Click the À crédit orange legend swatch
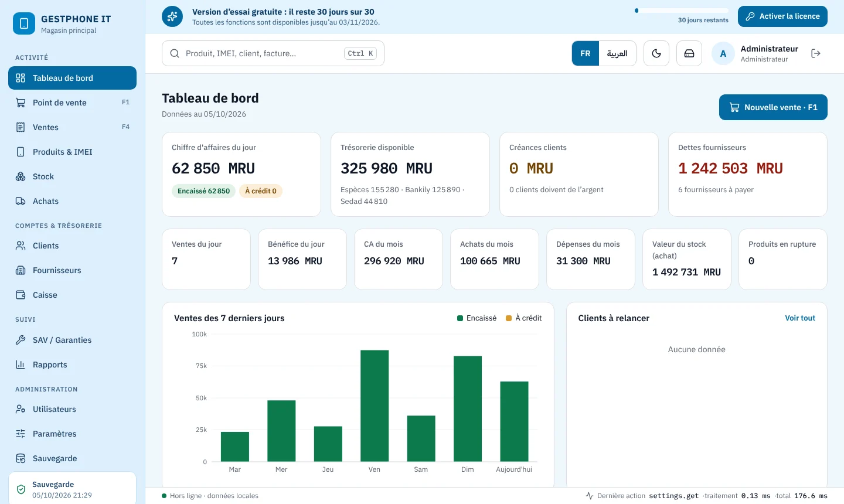 (509, 318)
